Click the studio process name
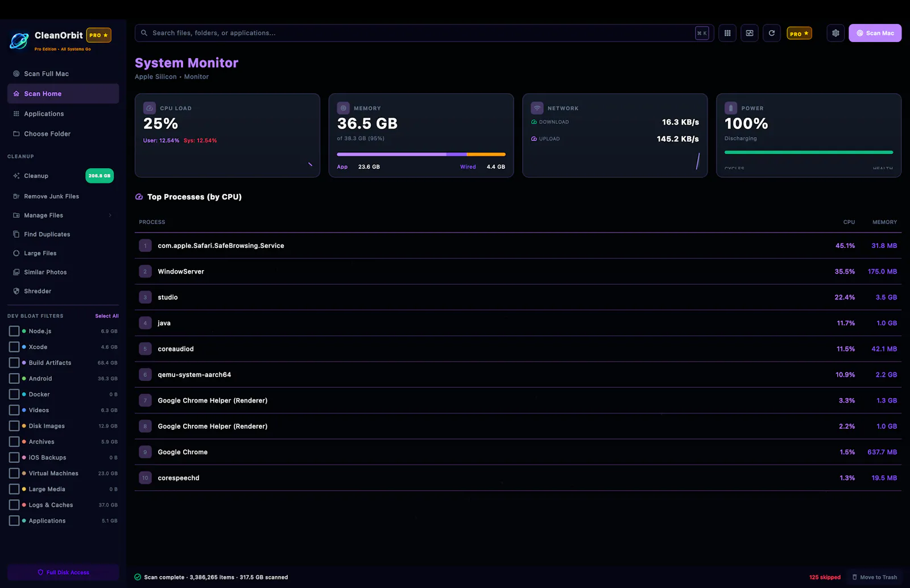910x588 pixels. click(x=168, y=297)
